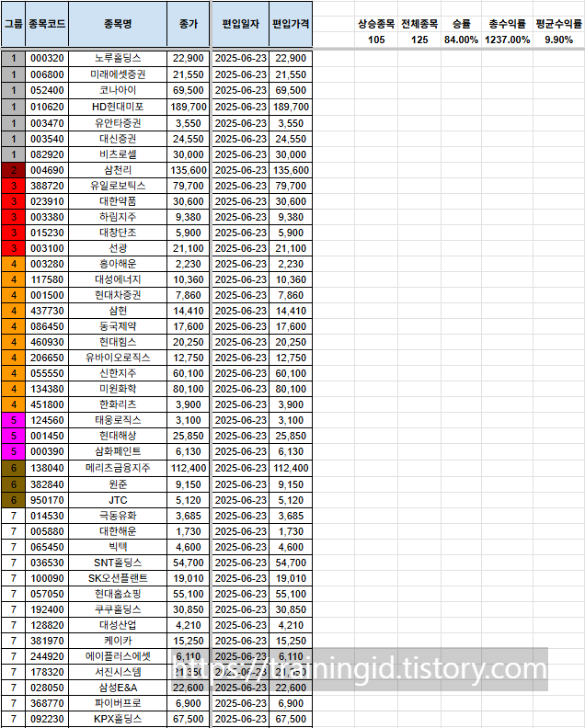Select the 편입일자 column header

(x=240, y=24)
